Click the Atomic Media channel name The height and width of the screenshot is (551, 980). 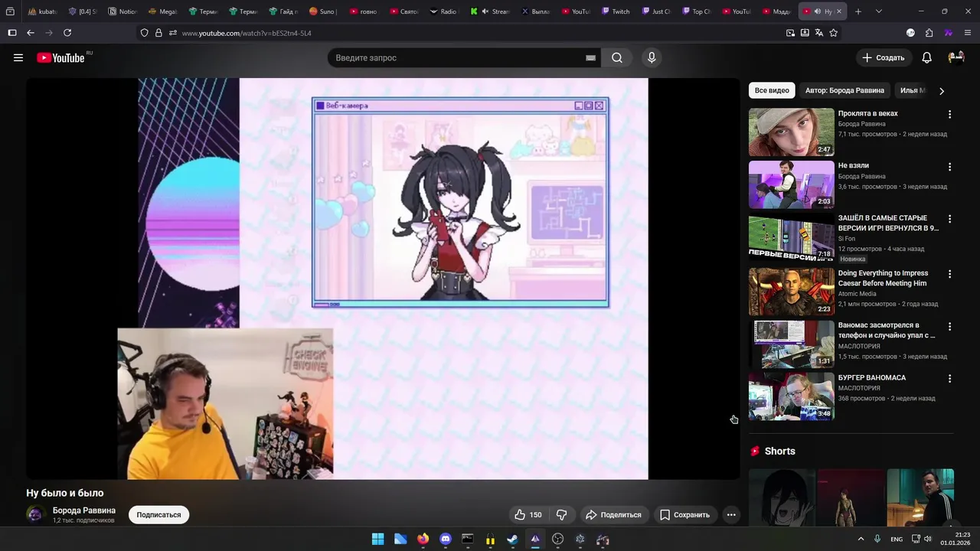point(857,294)
